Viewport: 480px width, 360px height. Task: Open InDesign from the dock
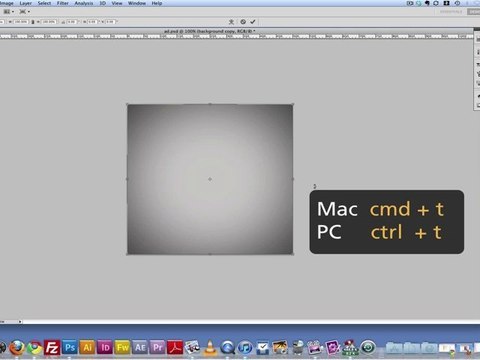point(105,348)
